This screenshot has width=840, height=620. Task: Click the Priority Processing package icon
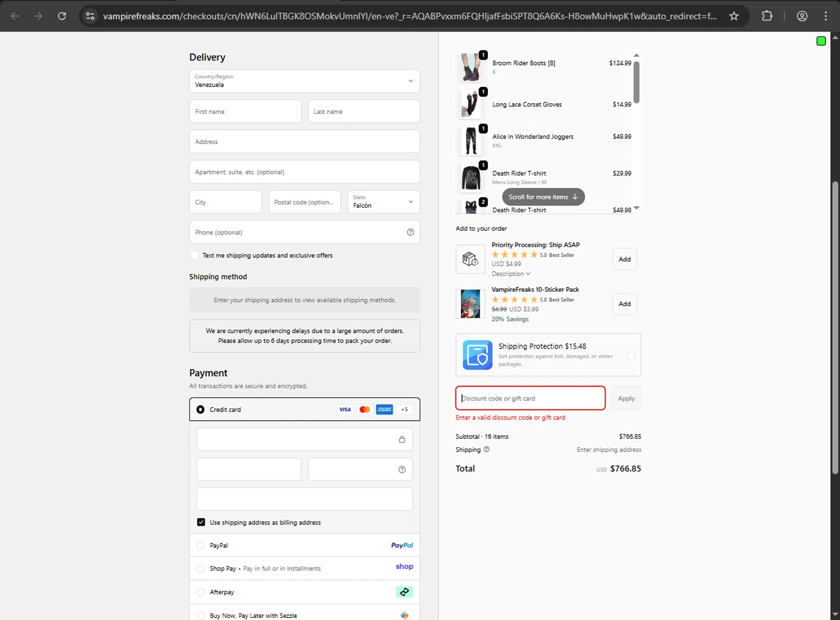point(470,259)
